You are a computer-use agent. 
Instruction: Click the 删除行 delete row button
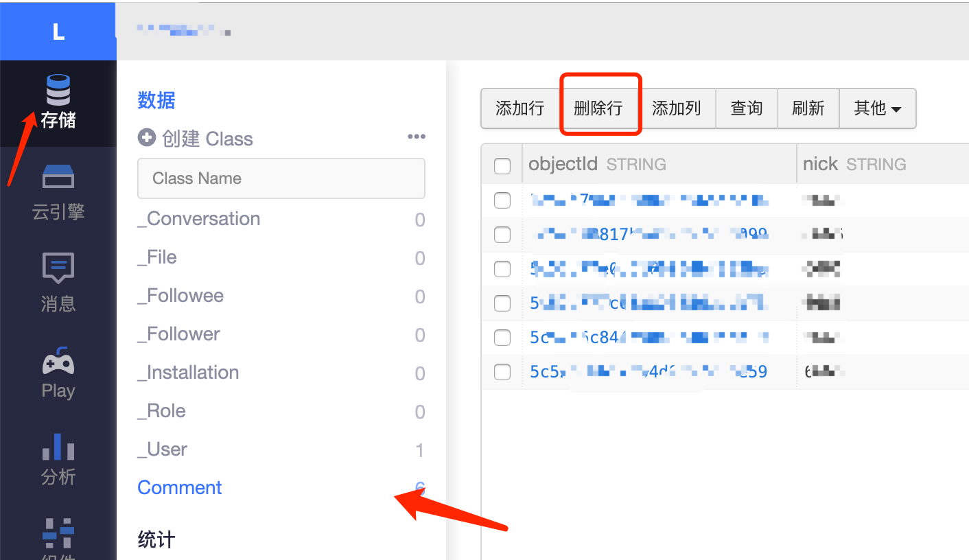tap(598, 108)
